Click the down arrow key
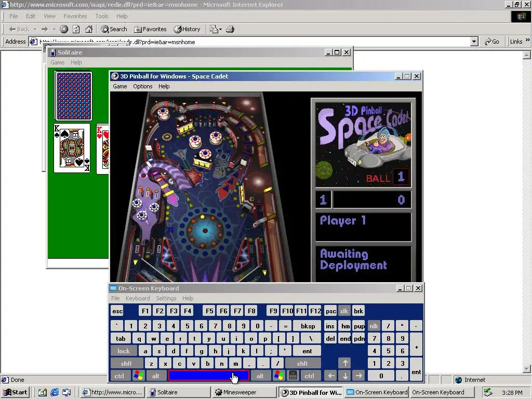Image resolution: width=532 pixels, height=399 pixels. 345,376
